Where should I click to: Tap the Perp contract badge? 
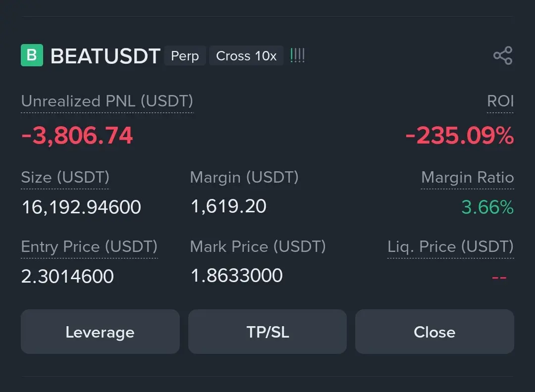click(185, 56)
